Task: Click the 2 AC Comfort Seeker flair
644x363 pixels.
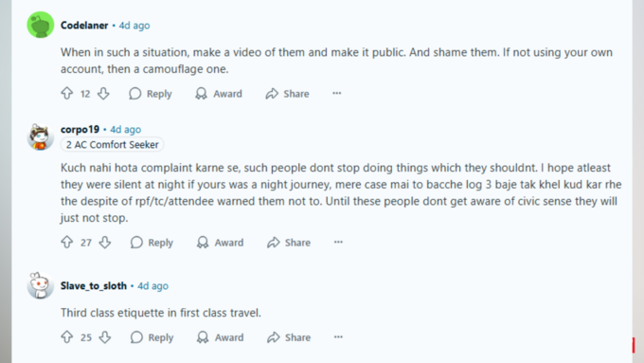Action: click(x=112, y=145)
